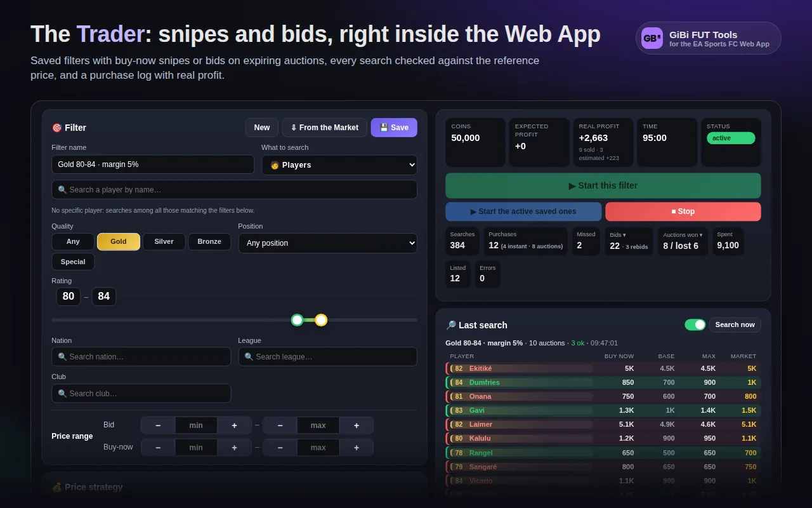Viewport: 812px width, 508px height.
Task: Click the maximum rating slider handle
Action: [x=321, y=320]
